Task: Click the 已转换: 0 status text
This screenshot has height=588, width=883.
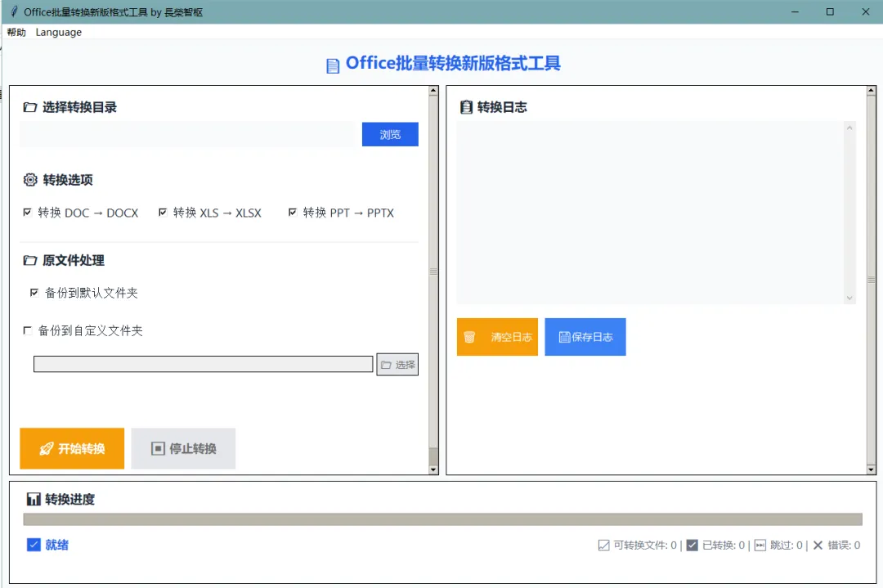Action: 724,545
